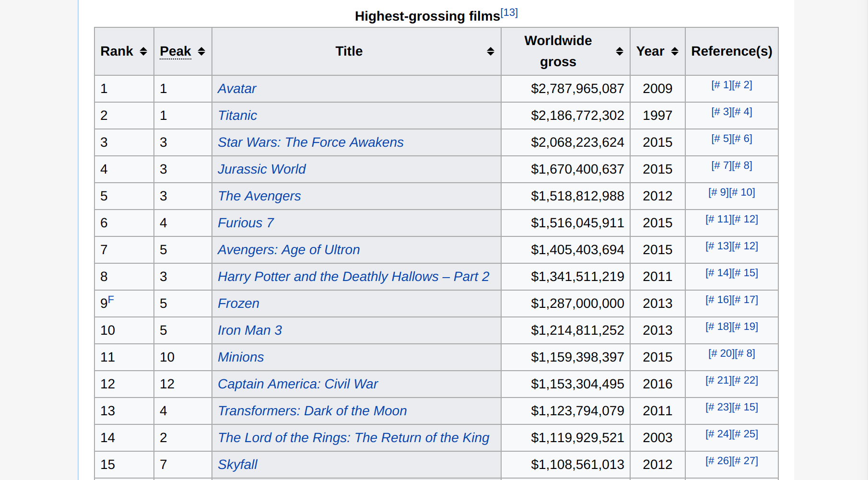Image resolution: width=868 pixels, height=480 pixels.
Task: Open the Titanic film link
Action: (x=237, y=116)
